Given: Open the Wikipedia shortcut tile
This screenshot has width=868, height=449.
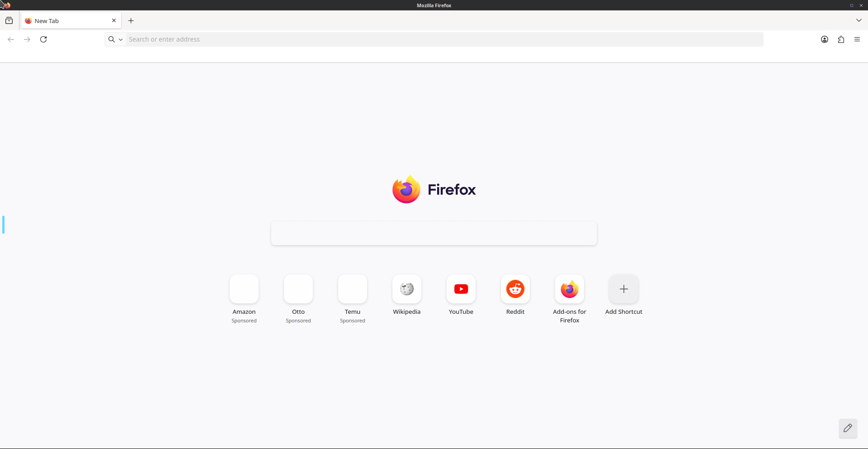Looking at the screenshot, I should (406, 289).
